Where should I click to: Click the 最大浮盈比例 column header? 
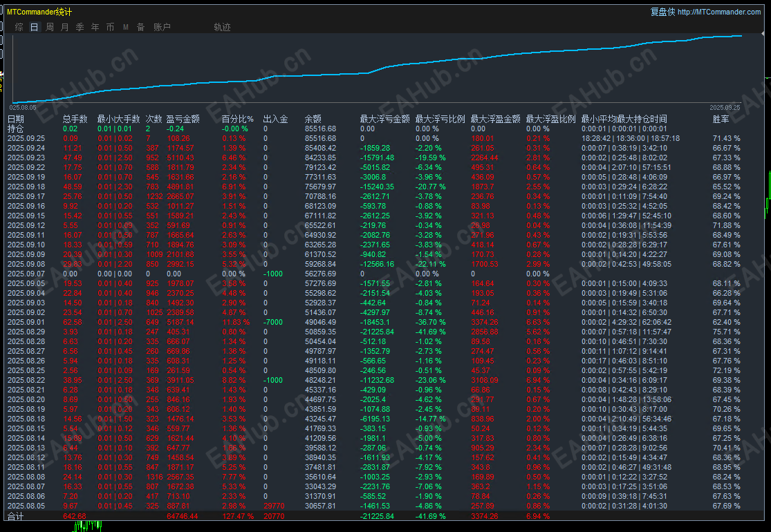pos(550,119)
